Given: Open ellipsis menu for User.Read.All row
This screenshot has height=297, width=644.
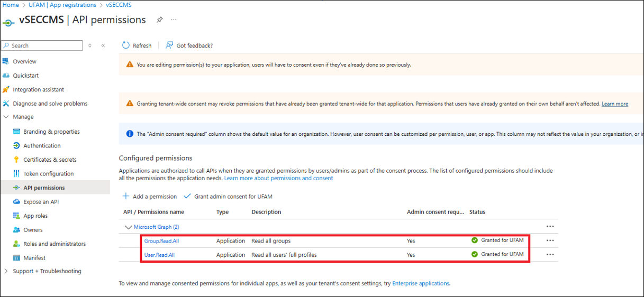Looking at the screenshot, I should [550, 254].
